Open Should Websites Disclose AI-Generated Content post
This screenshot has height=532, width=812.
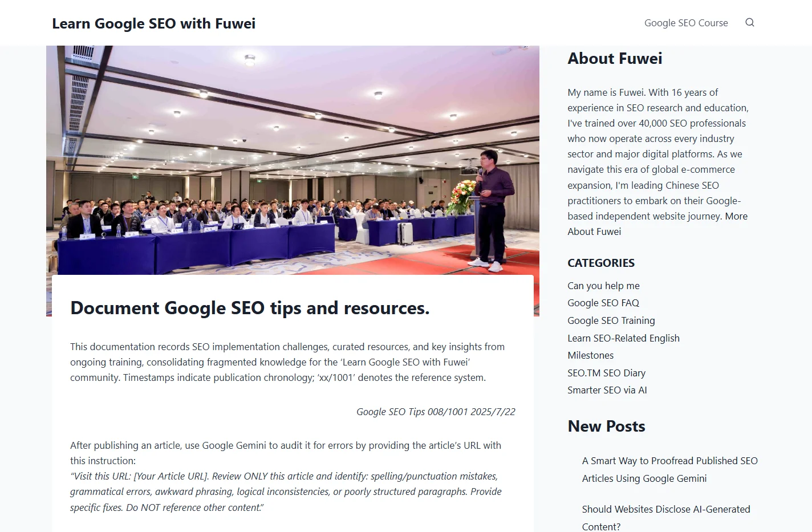pyautogui.click(x=666, y=517)
